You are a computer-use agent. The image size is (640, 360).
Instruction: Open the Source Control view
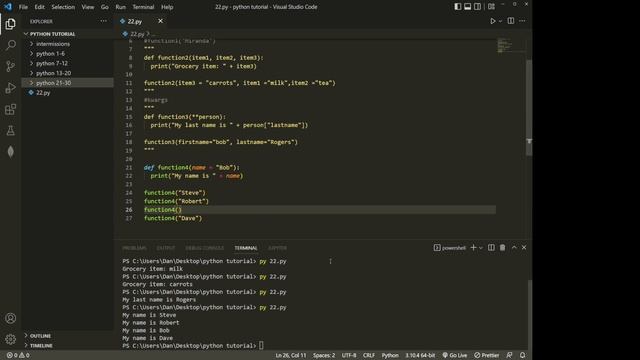[x=11, y=66]
